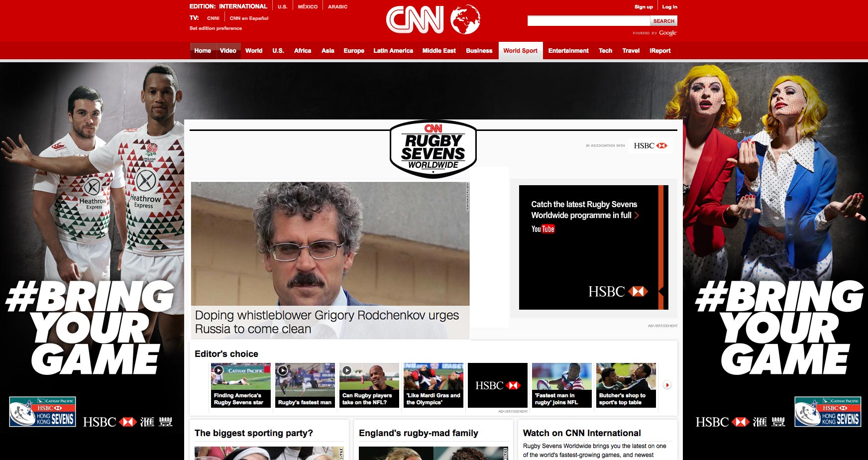Switch to Arabic edition
The height and width of the screenshot is (460, 868).
337,7
